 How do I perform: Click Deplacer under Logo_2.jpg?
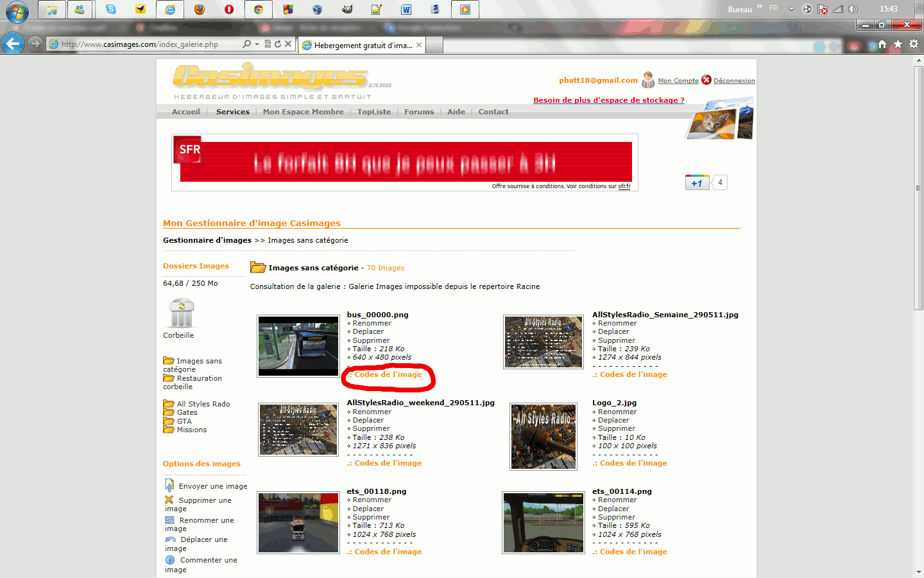tap(613, 420)
